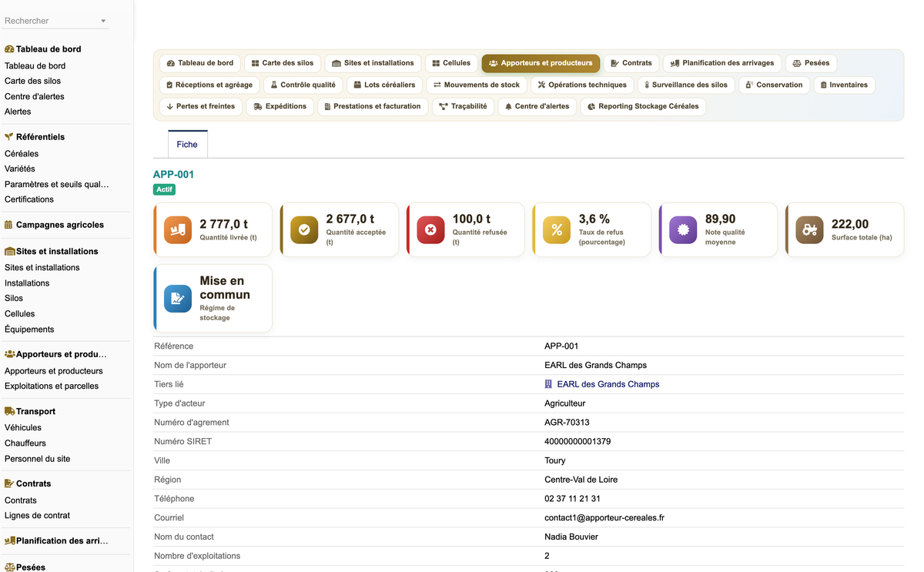Open Certifications in the sidebar
Image resolution: width=924 pixels, height=572 pixels.
click(x=29, y=199)
